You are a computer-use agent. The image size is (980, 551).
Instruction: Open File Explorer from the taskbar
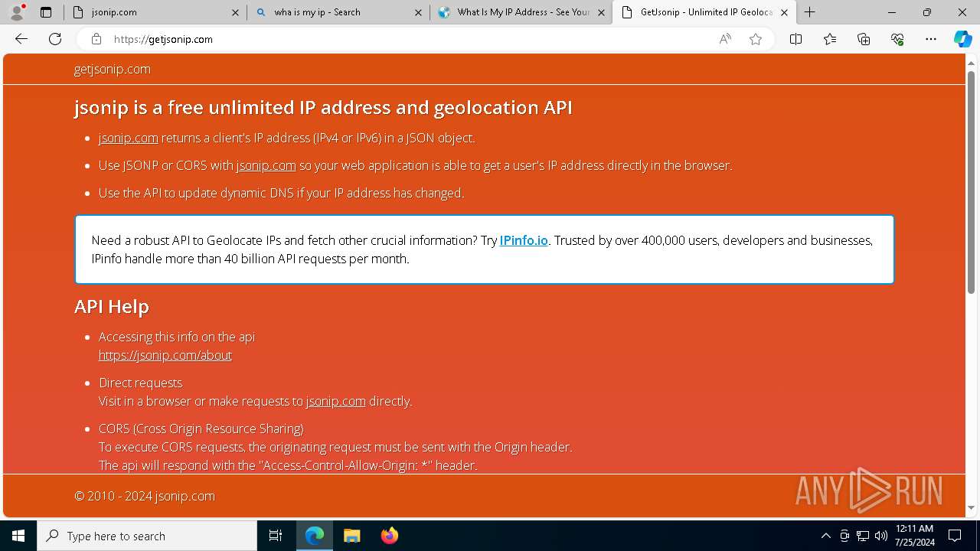point(351,536)
